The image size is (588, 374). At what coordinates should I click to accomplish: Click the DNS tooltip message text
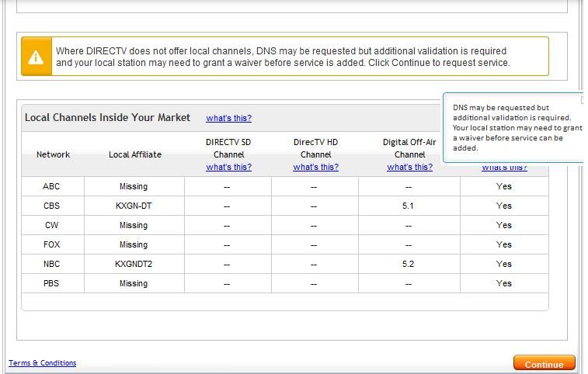tap(517, 128)
